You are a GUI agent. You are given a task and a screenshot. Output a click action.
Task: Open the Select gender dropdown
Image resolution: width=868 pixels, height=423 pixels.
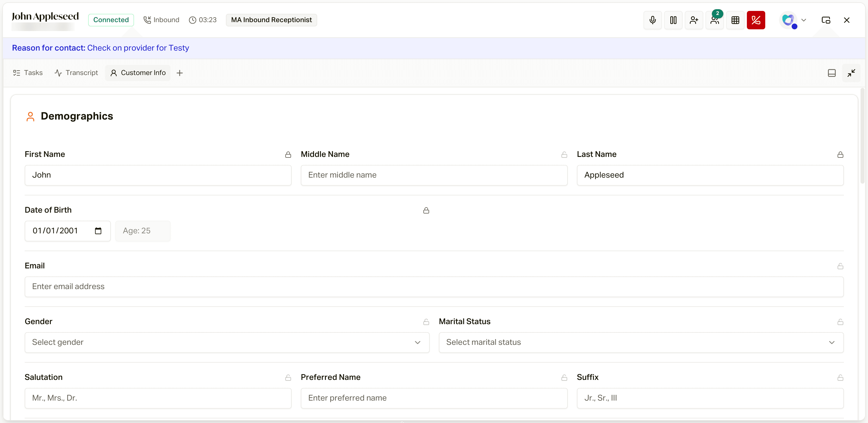pyautogui.click(x=227, y=342)
